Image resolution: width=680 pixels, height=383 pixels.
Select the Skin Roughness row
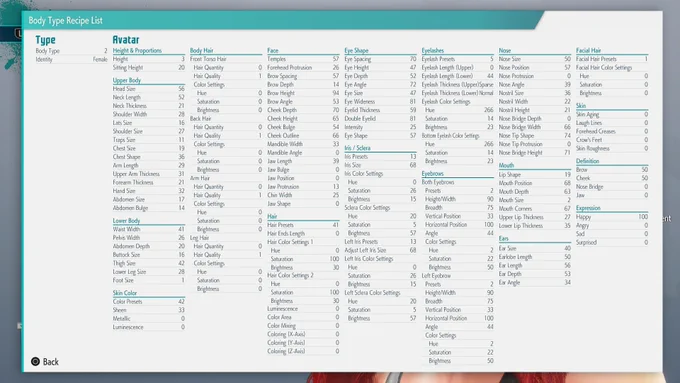612,148
